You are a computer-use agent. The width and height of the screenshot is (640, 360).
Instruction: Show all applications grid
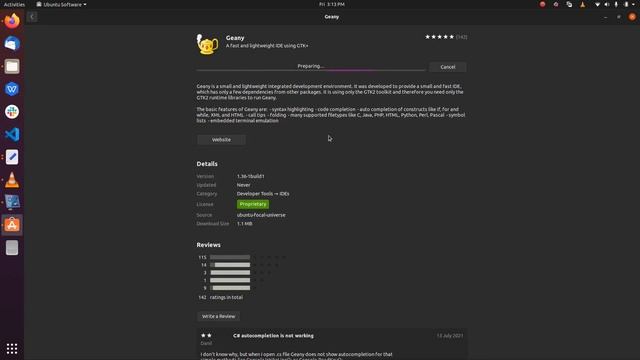point(12,348)
